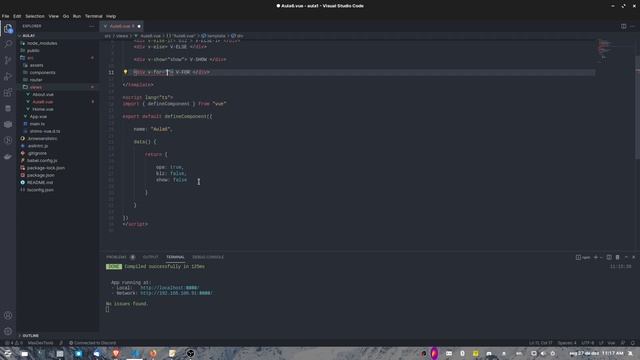Expand the public folder
This screenshot has height=360, width=640.
[x=33, y=51]
